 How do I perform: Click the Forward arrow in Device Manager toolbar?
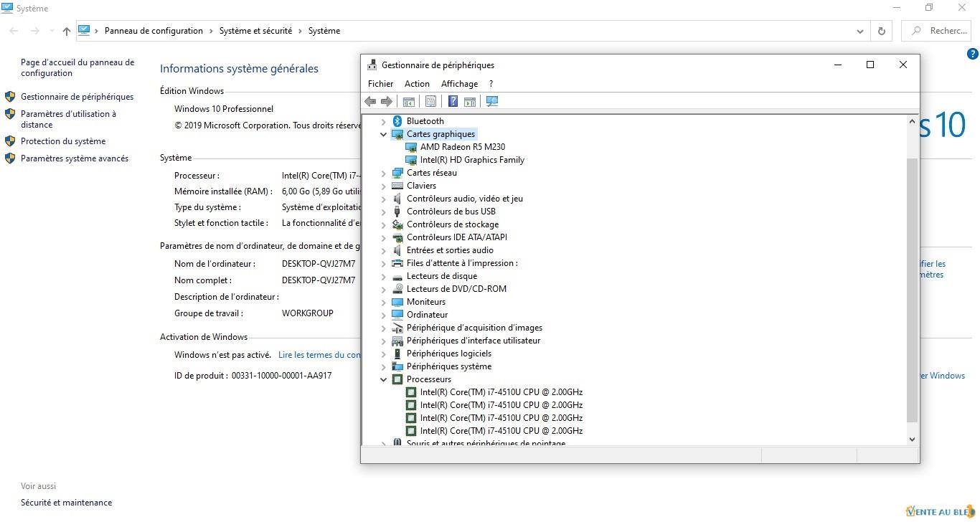pyautogui.click(x=387, y=101)
